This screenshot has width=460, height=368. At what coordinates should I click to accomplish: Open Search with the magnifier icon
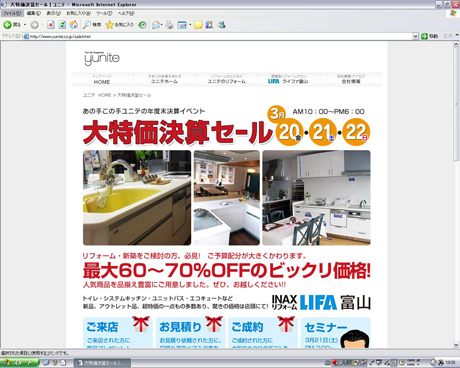pyautogui.click(x=92, y=25)
